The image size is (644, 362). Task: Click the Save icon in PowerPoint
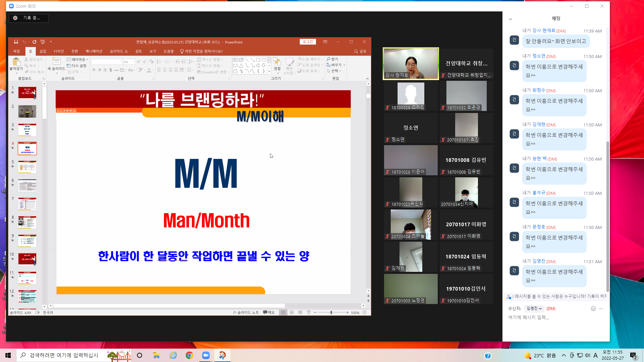click(16, 42)
